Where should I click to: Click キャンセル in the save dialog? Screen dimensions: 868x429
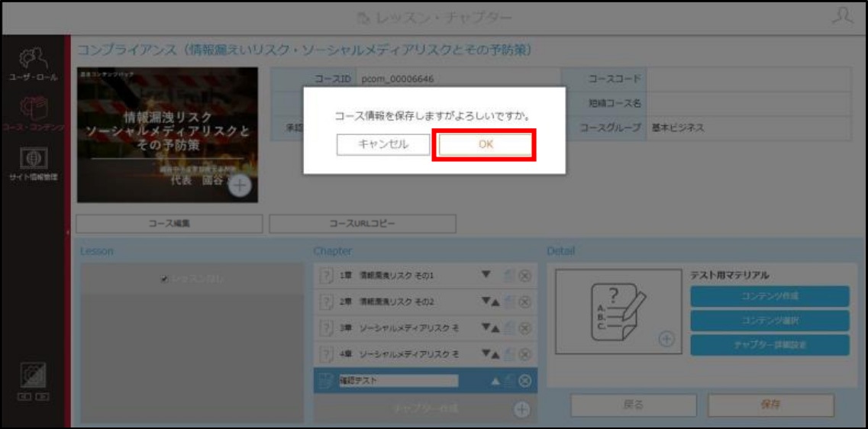coord(383,144)
